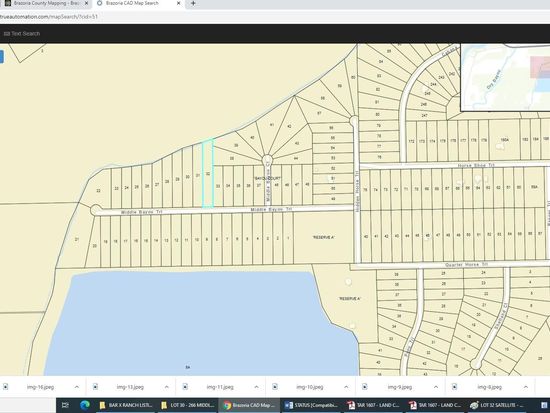Switch to STATUS Word document in taskbar
Image resolution: width=550 pixels, height=413 pixels.
[x=311, y=405]
